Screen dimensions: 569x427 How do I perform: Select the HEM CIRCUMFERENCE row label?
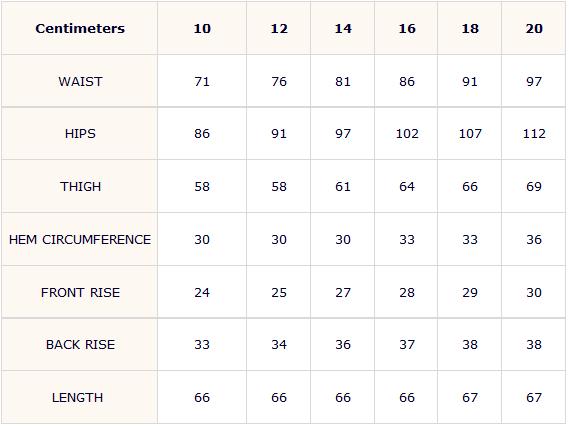coord(80,240)
